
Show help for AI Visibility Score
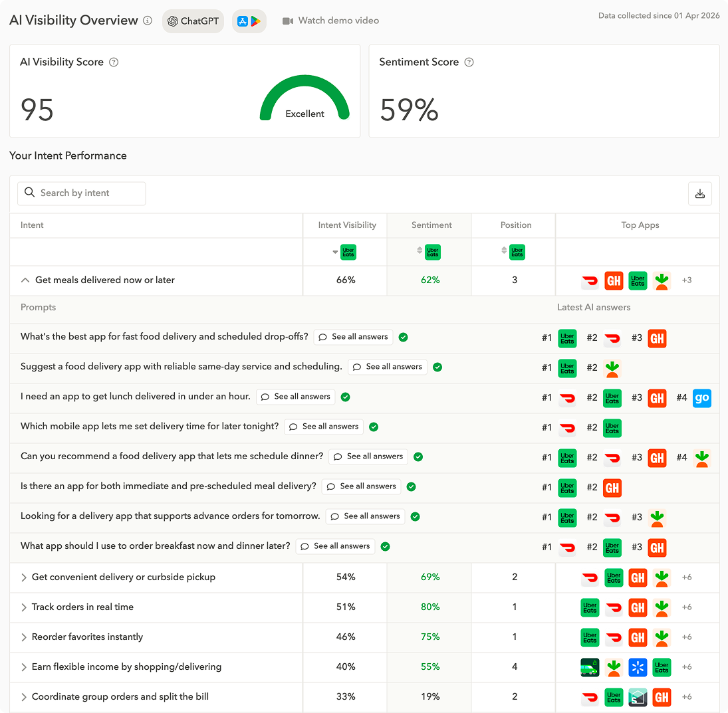tap(114, 62)
